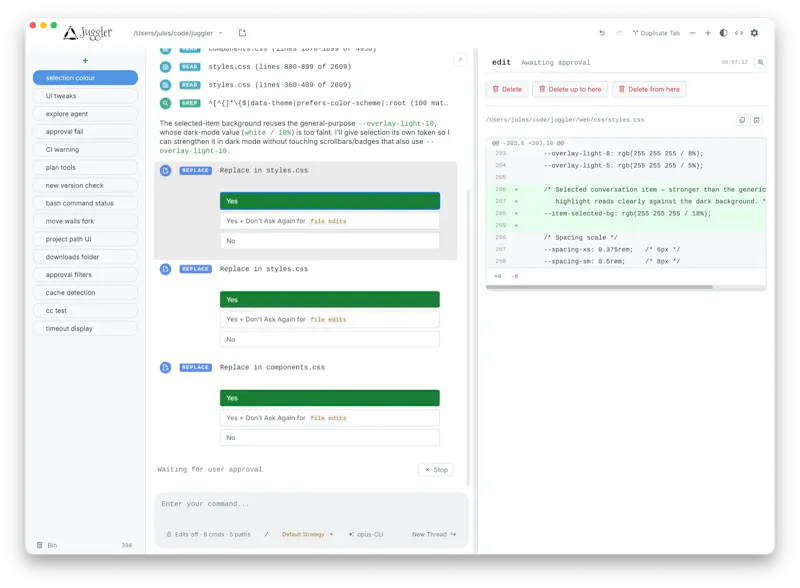This screenshot has height=588, width=800.
Task: Add a new conversation with the green plus
Action: [x=85, y=61]
